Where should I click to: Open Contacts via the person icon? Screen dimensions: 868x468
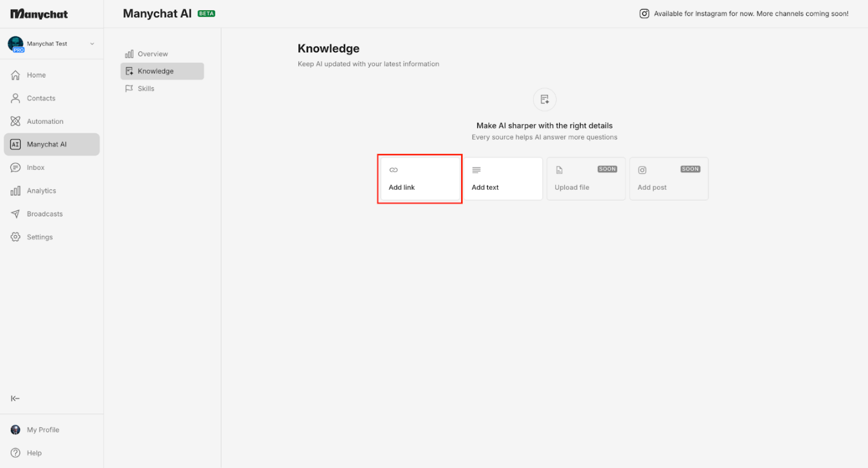coord(16,98)
